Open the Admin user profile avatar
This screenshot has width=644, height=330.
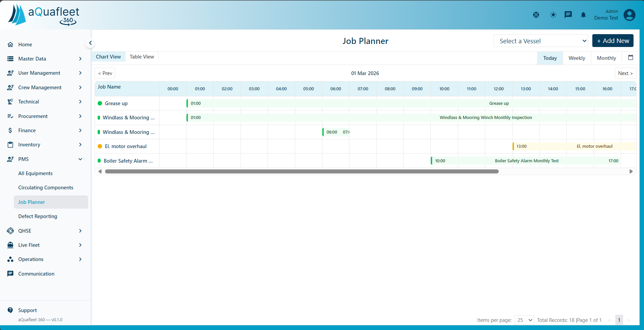[629, 15]
